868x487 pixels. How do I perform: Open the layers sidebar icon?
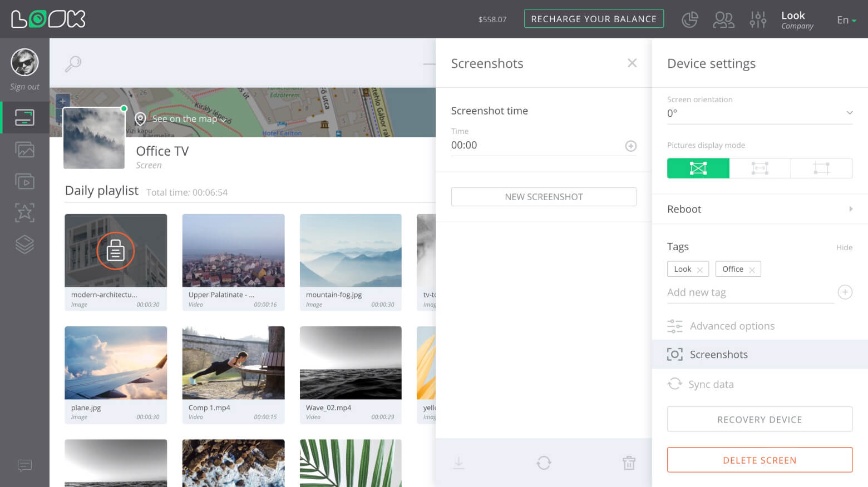pyautogui.click(x=24, y=244)
